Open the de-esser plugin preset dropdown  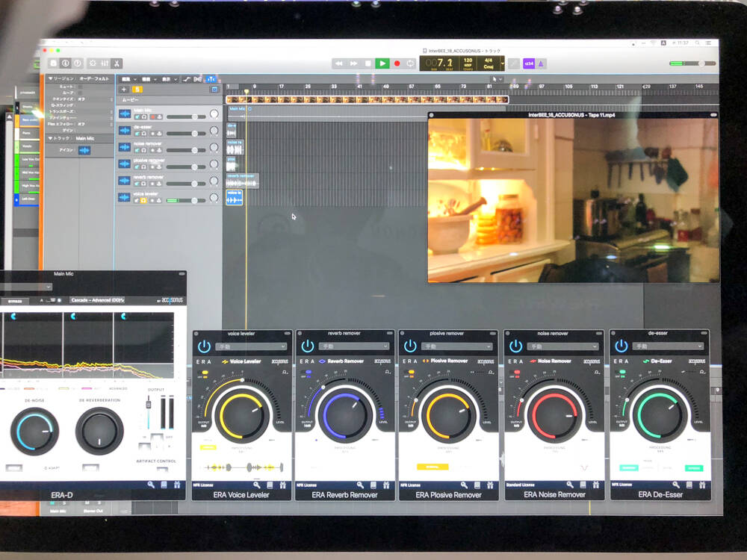click(669, 346)
